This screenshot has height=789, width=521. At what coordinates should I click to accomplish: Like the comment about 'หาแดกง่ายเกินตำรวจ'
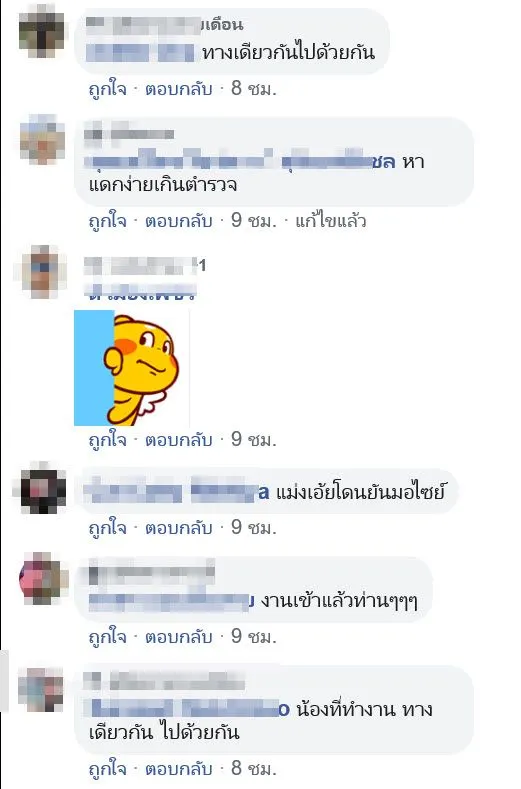click(108, 221)
